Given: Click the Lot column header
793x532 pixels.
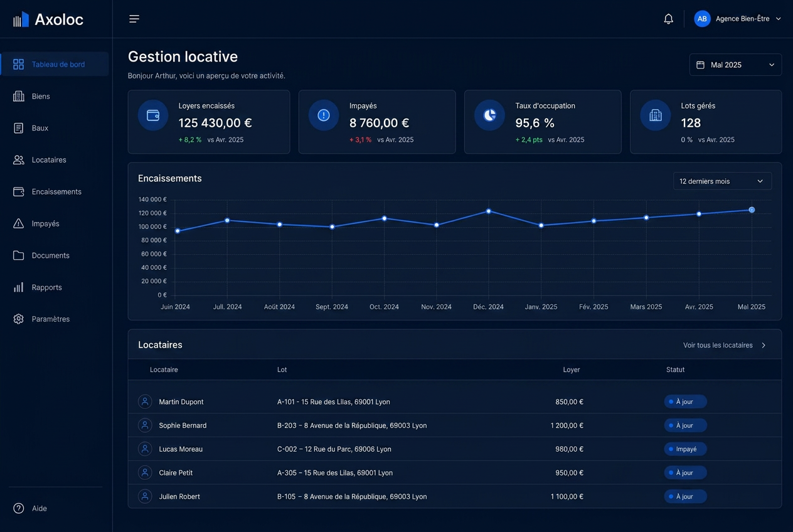Looking at the screenshot, I should [282, 370].
